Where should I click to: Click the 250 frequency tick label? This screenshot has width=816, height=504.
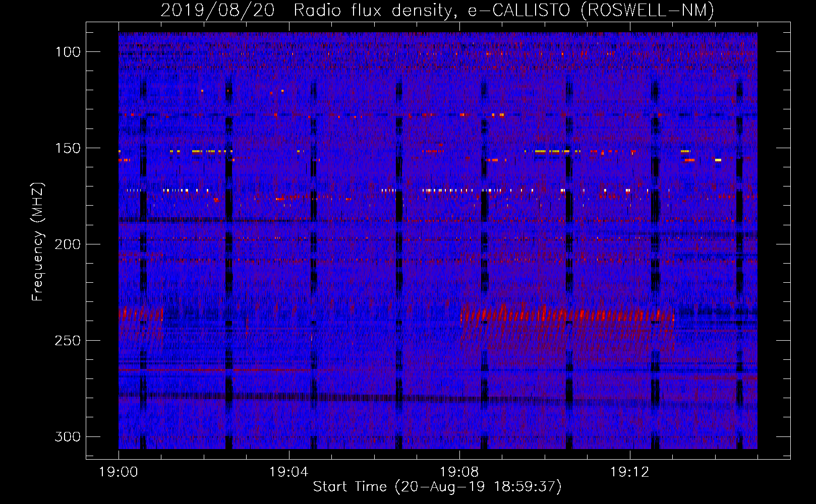pos(68,341)
